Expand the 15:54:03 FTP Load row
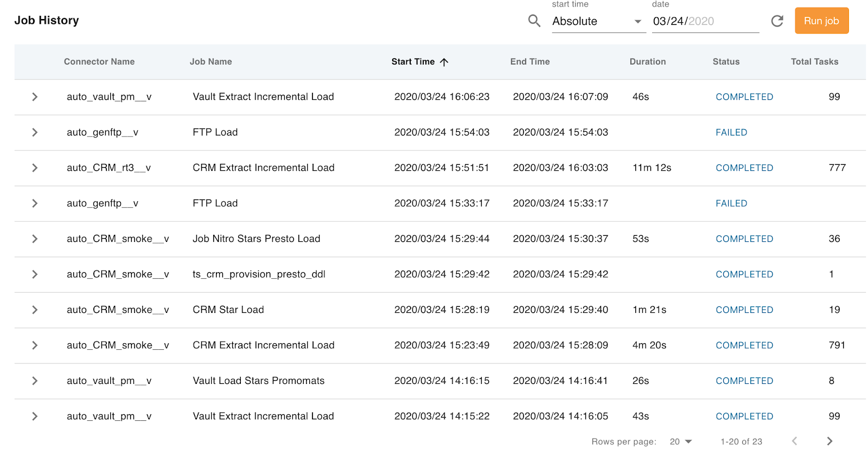Screen dimensions: 868x455 (35, 132)
